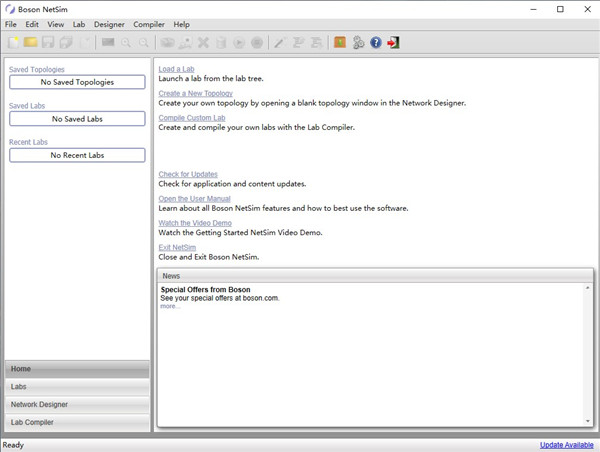Switch to the Labs panel tab
The image size is (600, 452).
[x=77, y=387]
